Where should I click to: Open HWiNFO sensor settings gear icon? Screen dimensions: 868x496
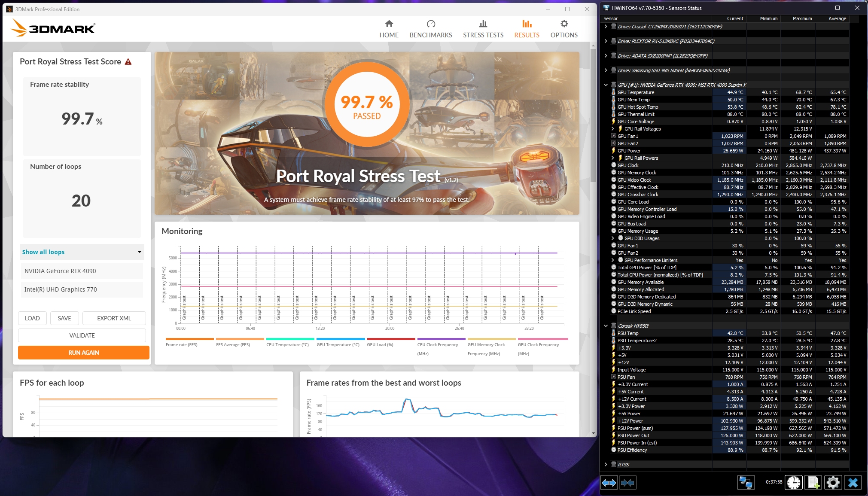pyautogui.click(x=833, y=483)
